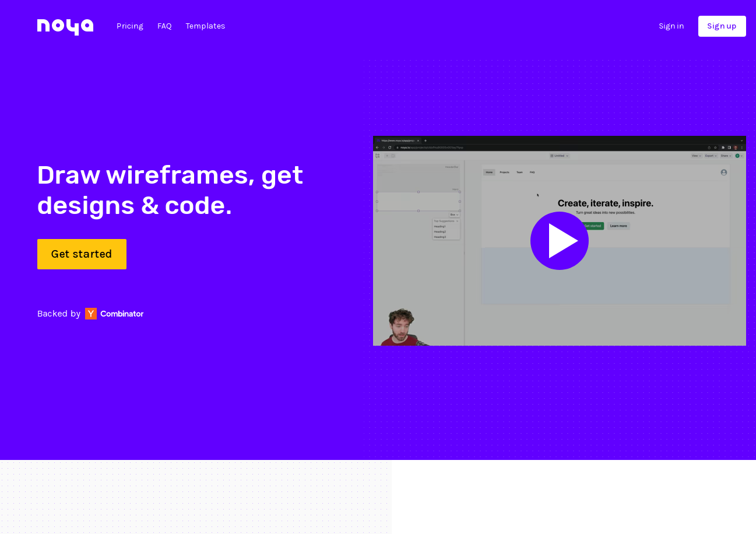
Task: Click the Box type dropdown in the wireframe panel
Action: tap(454, 215)
